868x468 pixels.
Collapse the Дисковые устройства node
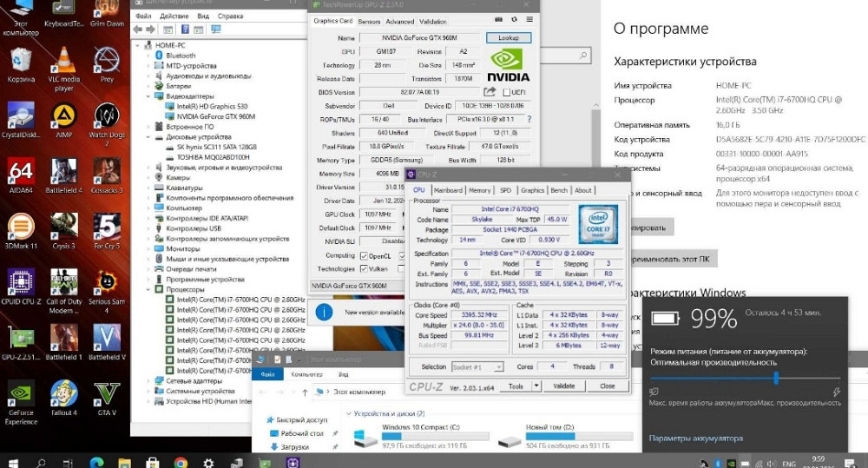click(x=148, y=137)
